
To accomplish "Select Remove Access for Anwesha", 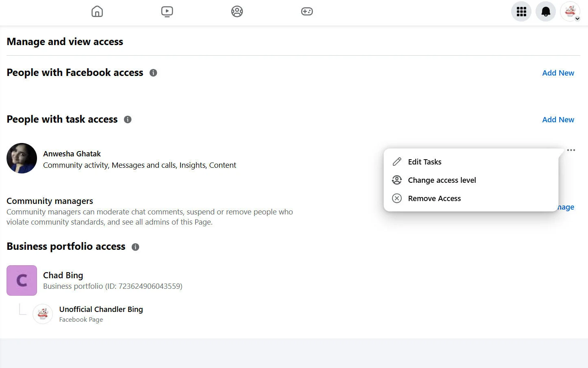I will 434,198.
